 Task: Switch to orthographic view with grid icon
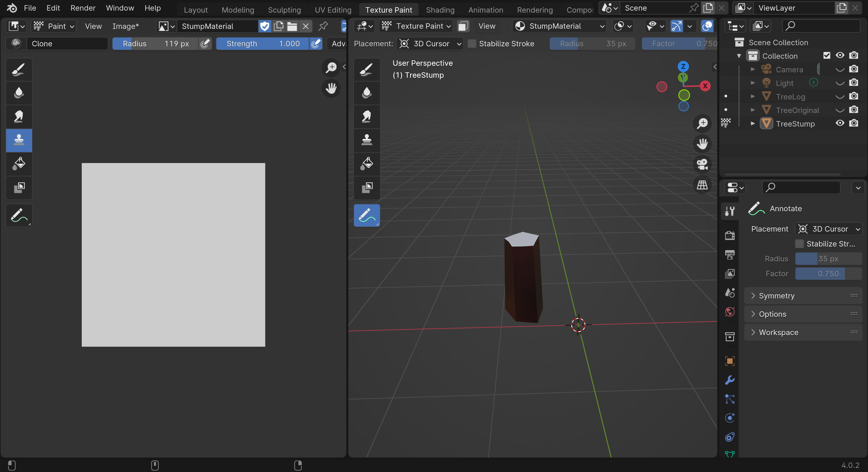[x=702, y=185]
